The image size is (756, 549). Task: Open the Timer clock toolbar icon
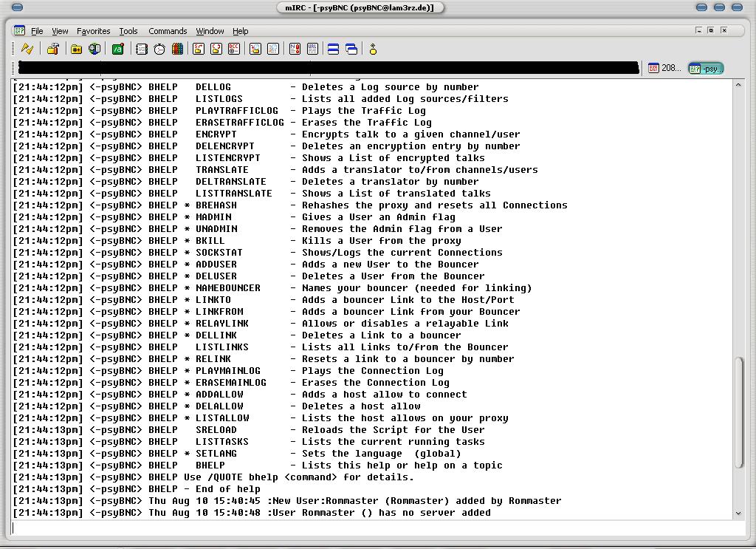(x=159, y=49)
